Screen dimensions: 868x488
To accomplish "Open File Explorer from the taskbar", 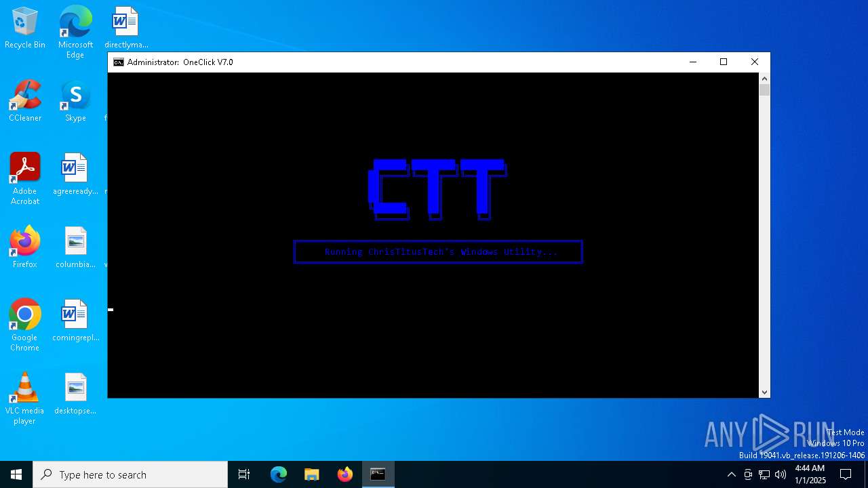I will [x=311, y=474].
